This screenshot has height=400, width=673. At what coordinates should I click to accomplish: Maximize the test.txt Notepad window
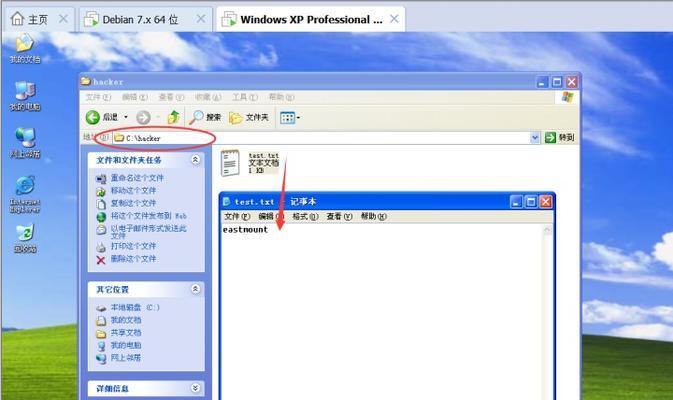point(531,202)
